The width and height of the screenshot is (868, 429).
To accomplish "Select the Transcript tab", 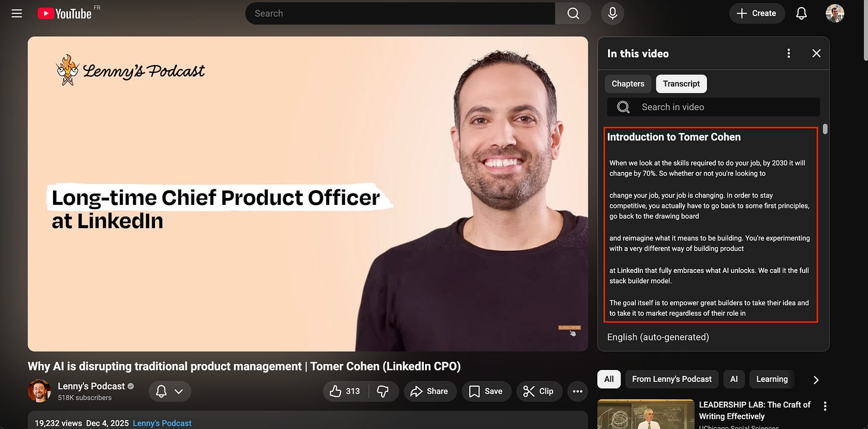I will pos(681,83).
